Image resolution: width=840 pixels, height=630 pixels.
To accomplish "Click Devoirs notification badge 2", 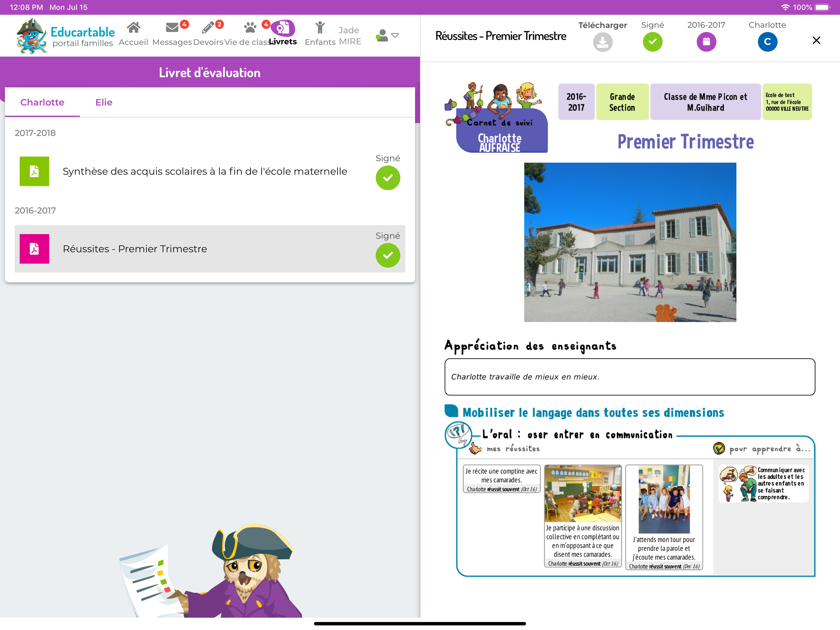I will [x=219, y=24].
